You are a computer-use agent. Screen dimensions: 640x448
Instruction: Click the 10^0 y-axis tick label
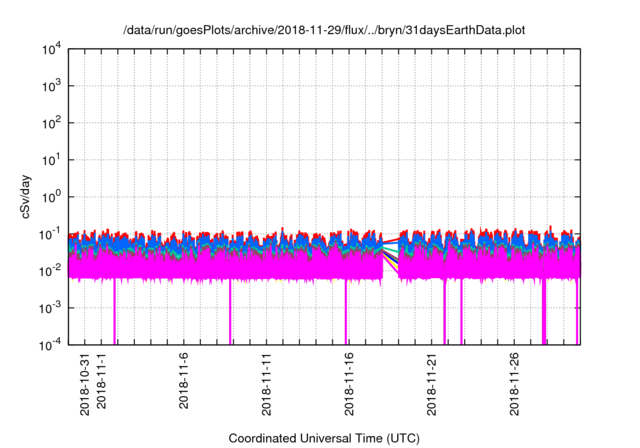[51, 197]
